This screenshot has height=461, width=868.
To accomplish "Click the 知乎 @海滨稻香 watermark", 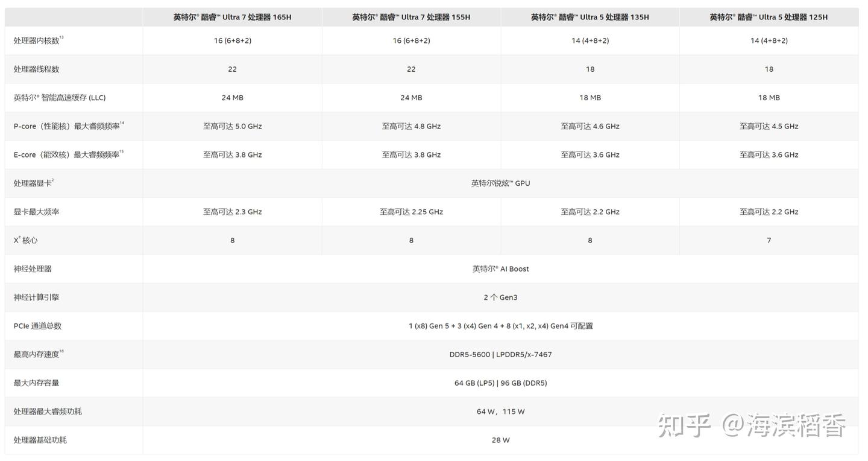I will (751, 426).
